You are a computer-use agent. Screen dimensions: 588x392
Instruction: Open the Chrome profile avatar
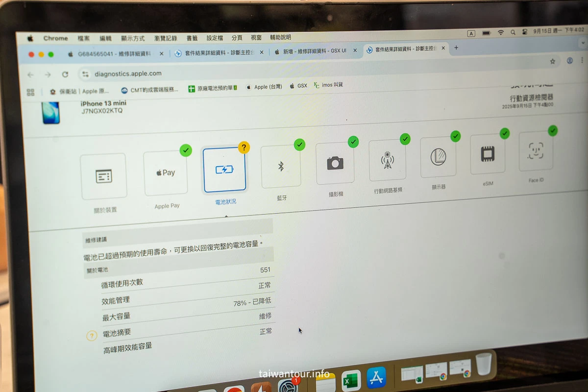pos(570,61)
